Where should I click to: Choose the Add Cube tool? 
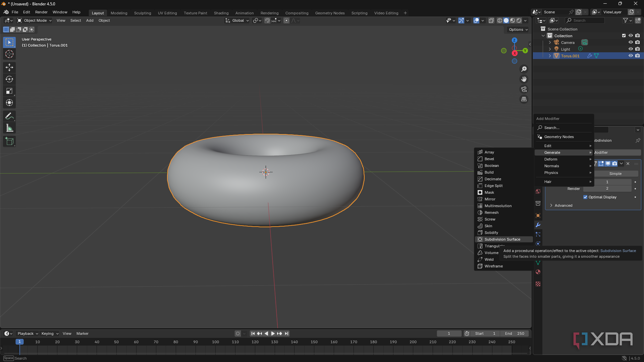pos(9,141)
